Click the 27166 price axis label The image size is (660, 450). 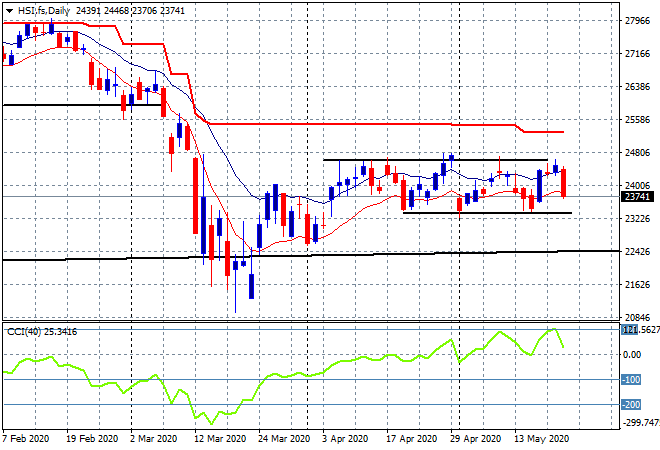tap(637, 53)
